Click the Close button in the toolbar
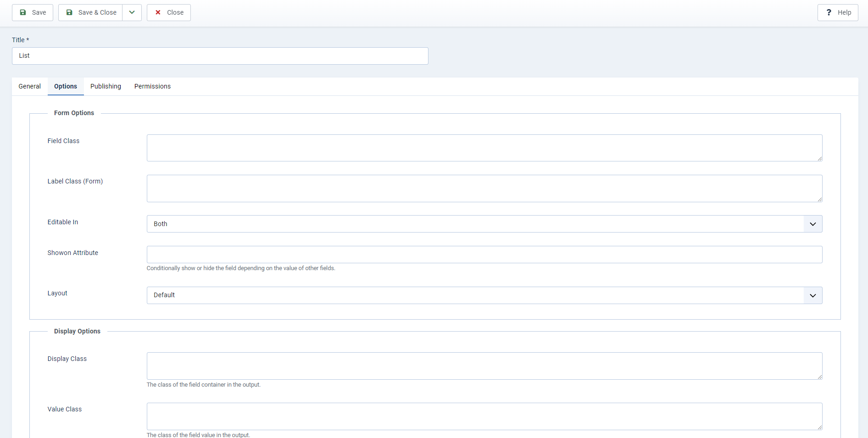This screenshot has height=438, width=868. (x=169, y=12)
